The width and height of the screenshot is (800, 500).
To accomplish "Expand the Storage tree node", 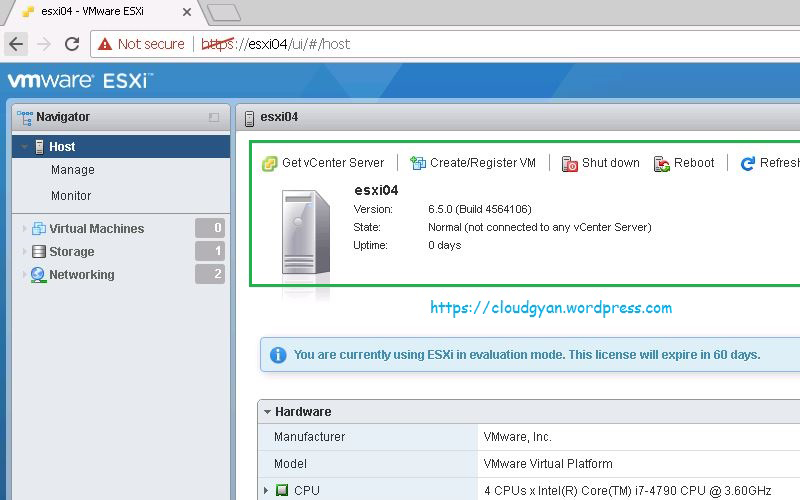I will pos(25,252).
